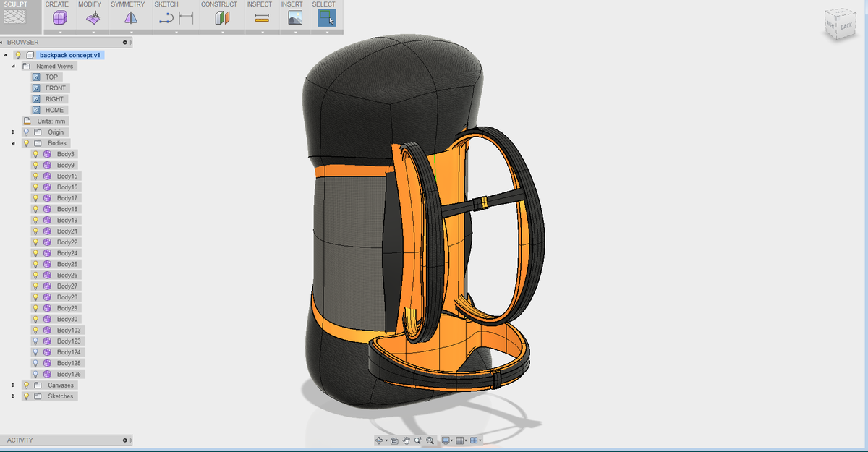This screenshot has width=868, height=452.
Task: Click the Orbit navigation icon
Action: click(x=378, y=440)
